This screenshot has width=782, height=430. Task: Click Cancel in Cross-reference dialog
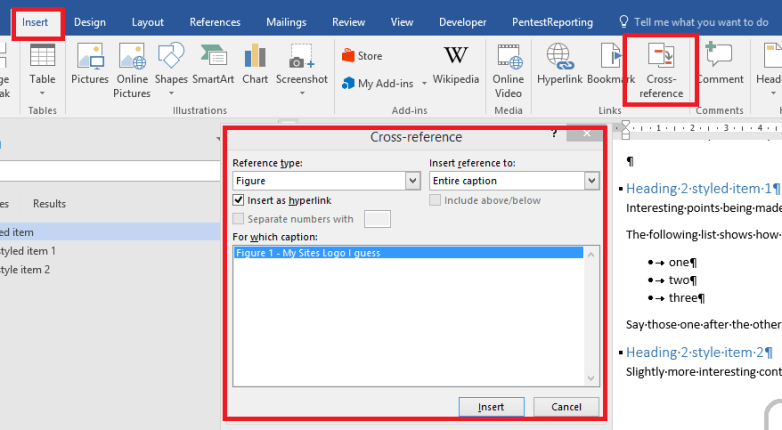(566, 407)
